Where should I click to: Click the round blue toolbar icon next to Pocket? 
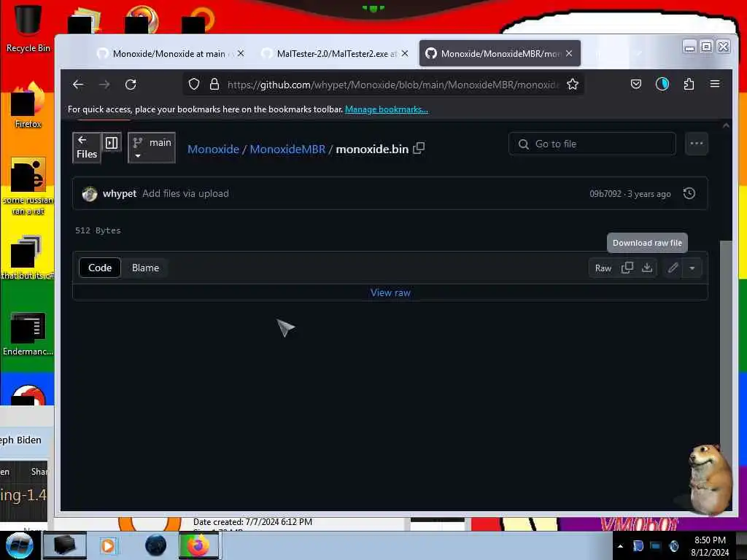click(x=662, y=85)
